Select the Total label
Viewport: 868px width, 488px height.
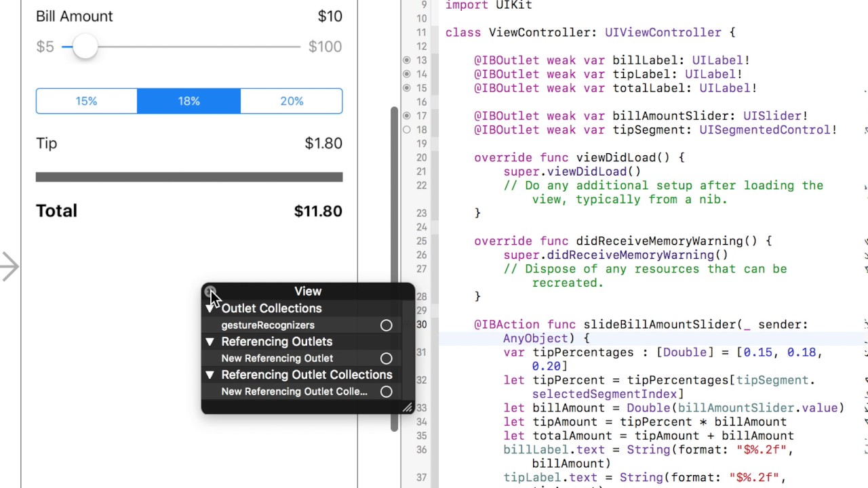coord(56,211)
